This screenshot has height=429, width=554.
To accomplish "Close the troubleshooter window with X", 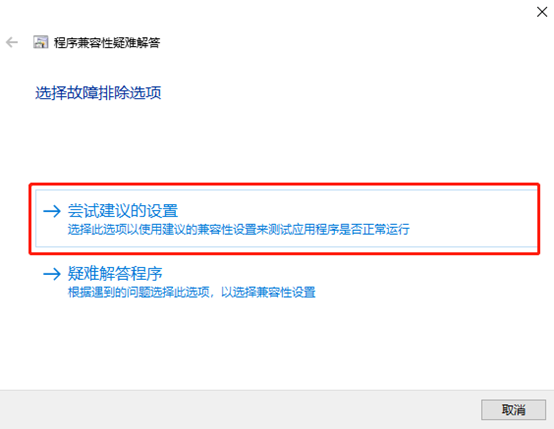I will pos(542,12).
